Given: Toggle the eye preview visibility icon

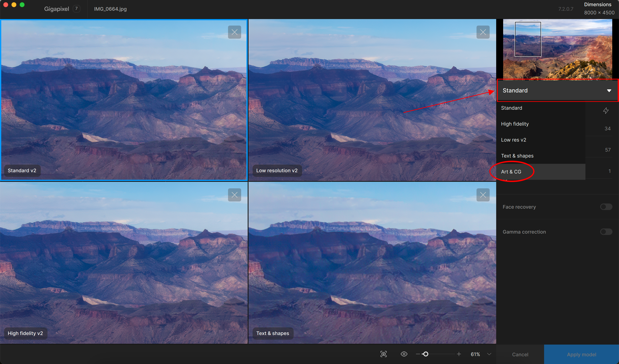Looking at the screenshot, I should [404, 354].
